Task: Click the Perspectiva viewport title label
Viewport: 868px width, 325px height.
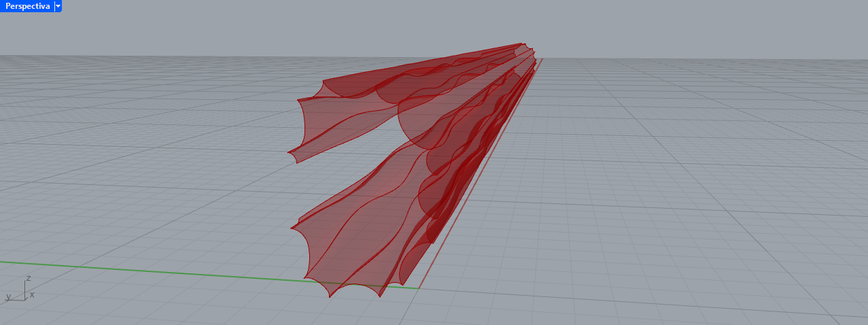Action: [27, 5]
